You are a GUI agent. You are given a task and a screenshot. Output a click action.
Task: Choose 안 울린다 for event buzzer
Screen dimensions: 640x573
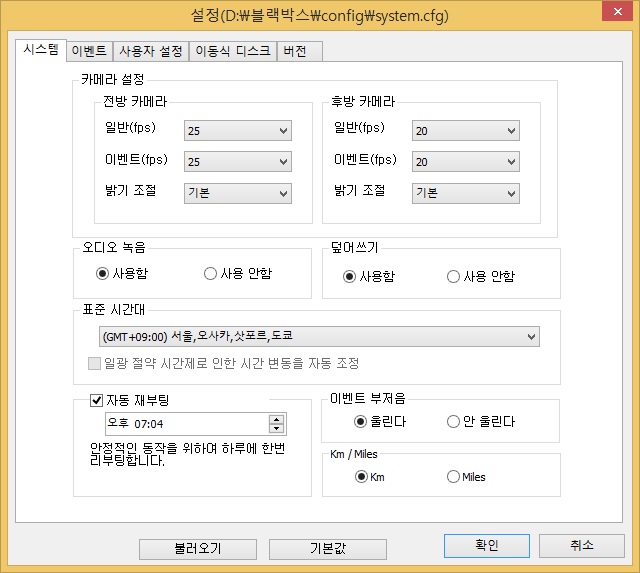pos(453,422)
